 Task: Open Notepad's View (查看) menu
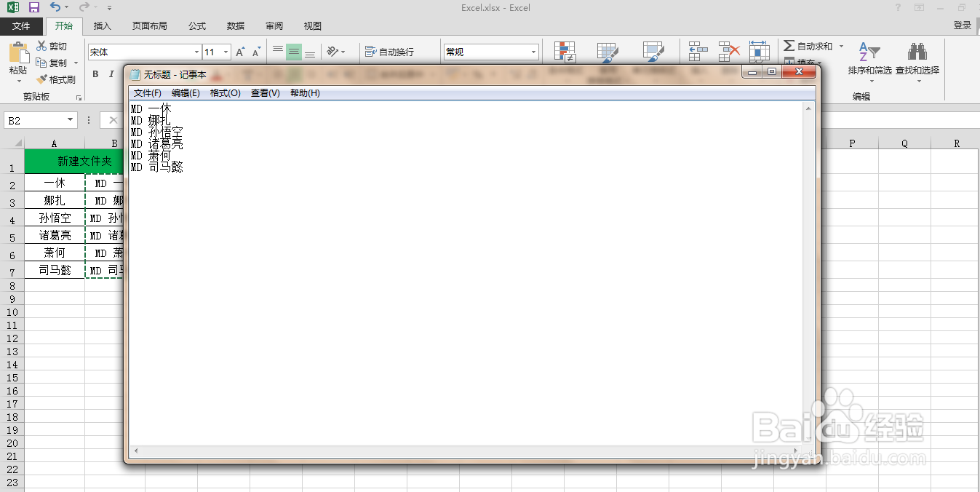point(266,93)
